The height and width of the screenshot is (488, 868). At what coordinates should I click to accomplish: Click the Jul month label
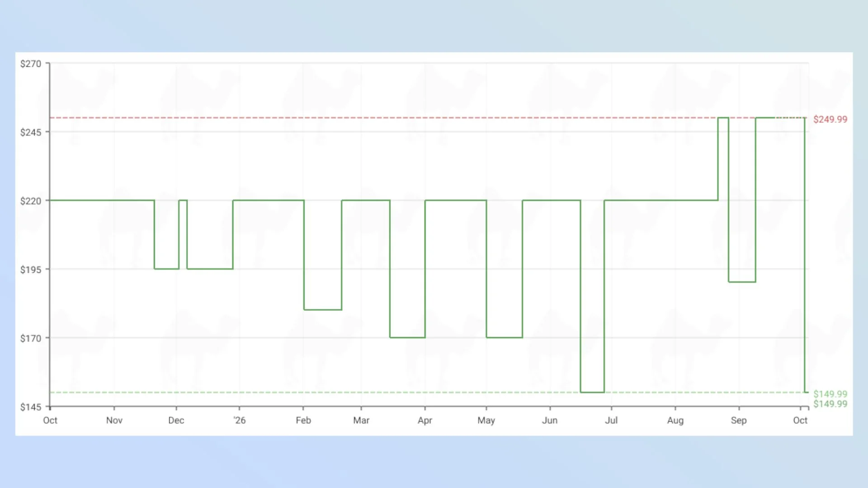tap(611, 420)
